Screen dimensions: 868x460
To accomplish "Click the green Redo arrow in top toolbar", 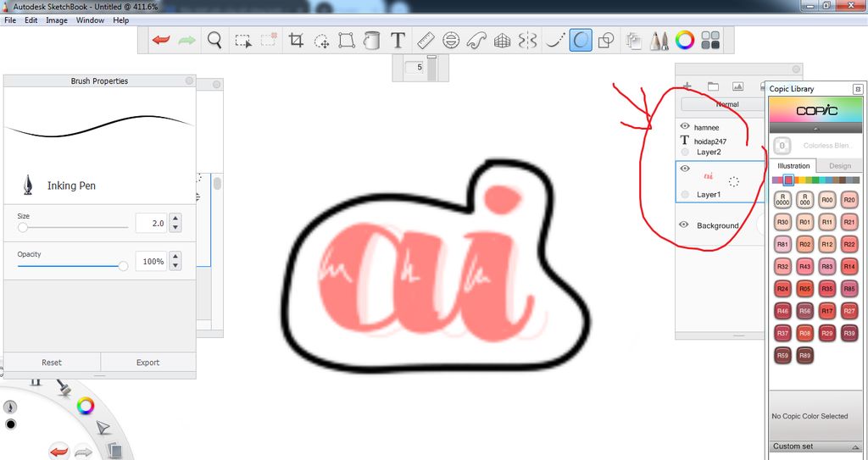I will pos(187,41).
